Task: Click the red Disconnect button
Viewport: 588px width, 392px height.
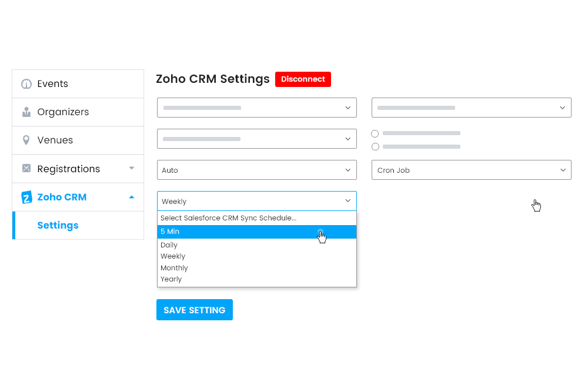Action: 303,79
